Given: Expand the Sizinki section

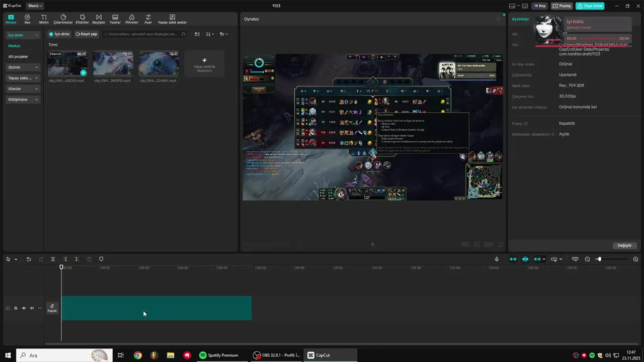Looking at the screenshot, I should 23,67.
